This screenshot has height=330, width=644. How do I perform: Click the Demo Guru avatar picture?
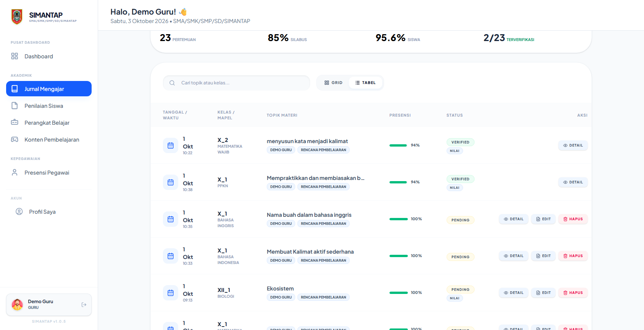(x=17, y=305)
